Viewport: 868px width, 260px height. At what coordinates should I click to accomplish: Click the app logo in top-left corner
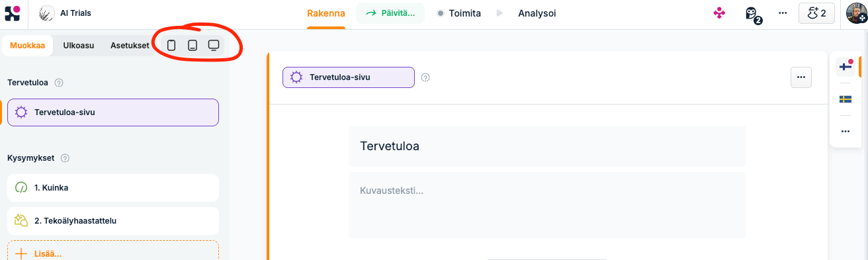pyautogui.click(x=13, y=13)
